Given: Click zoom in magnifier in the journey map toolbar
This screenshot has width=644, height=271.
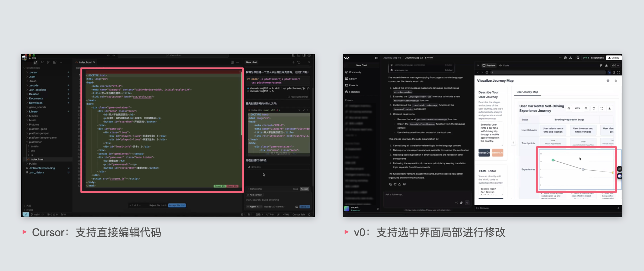Looking at the screenshot, I should tap(586, 108).
